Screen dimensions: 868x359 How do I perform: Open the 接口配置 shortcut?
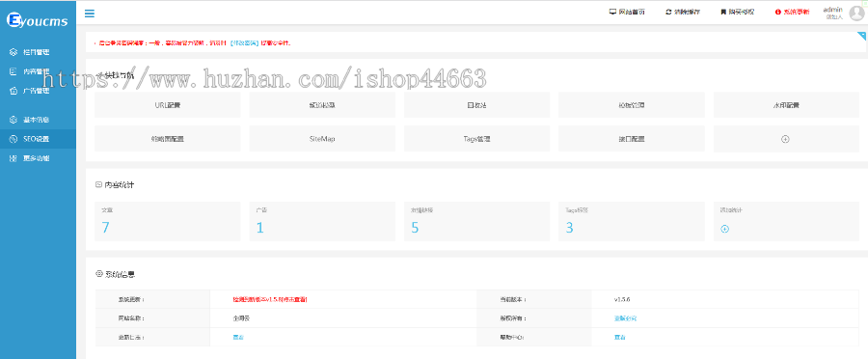tap(632, 139)
